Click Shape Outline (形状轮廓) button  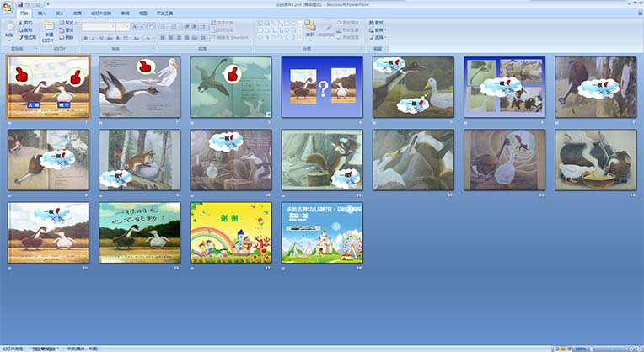[348, 30]
